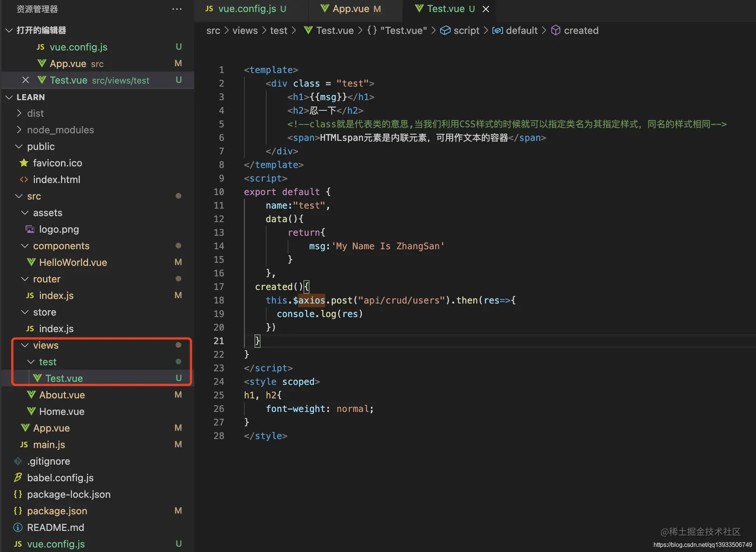Click the braces icon of package-lock.json
The height and width of the screenshot is (552, 756).
(x=17, y=494)
